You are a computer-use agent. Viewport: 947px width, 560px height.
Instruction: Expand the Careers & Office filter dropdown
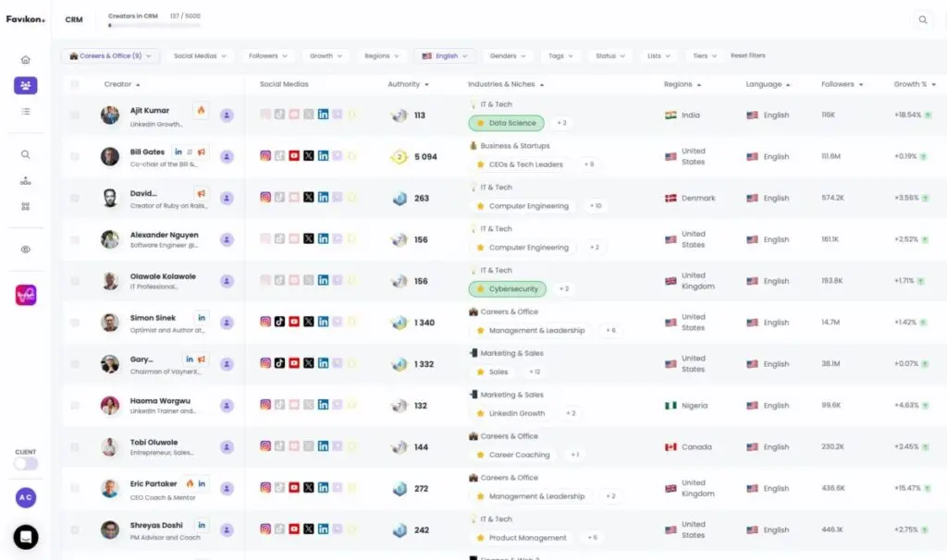click(x=111, y=56)
